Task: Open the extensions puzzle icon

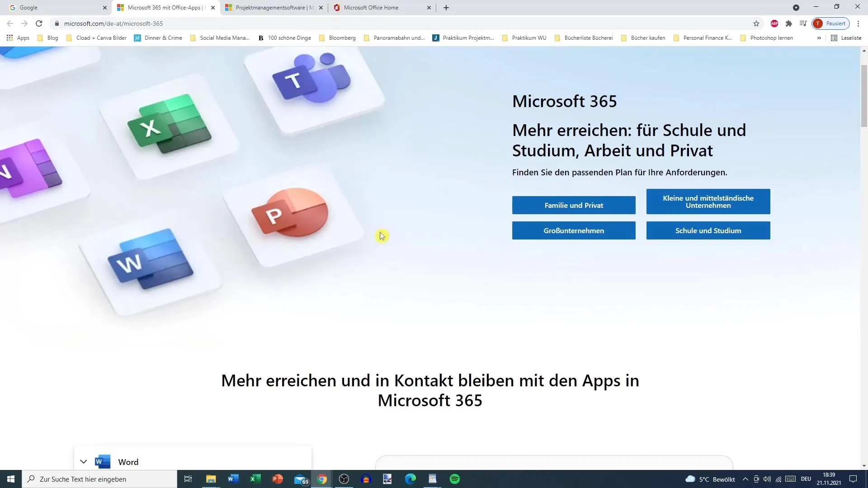Action: [x=789, y=23]
